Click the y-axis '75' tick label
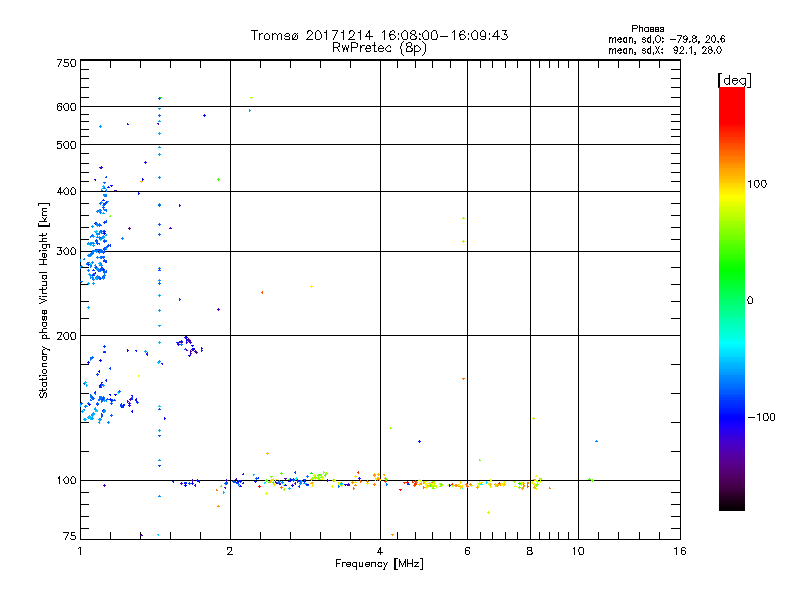The height and width of the screenshot is (600, 800). [x=70, y=536]
